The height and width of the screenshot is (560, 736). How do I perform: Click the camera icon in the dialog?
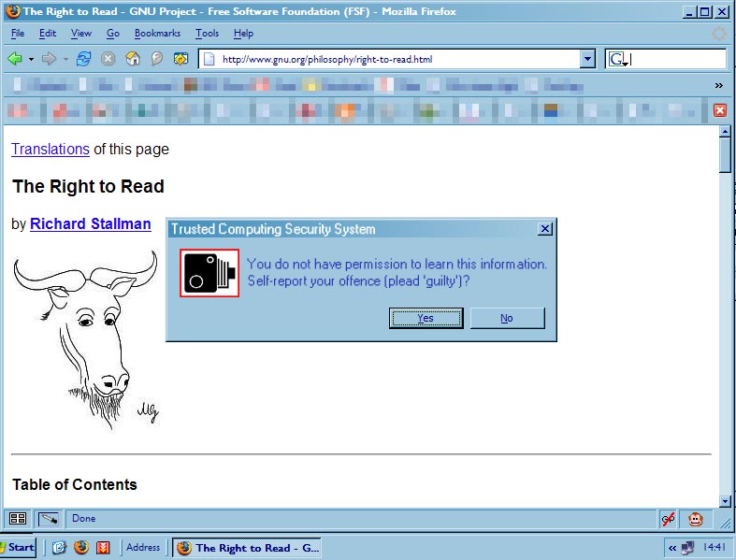click(x=209, y=273)
